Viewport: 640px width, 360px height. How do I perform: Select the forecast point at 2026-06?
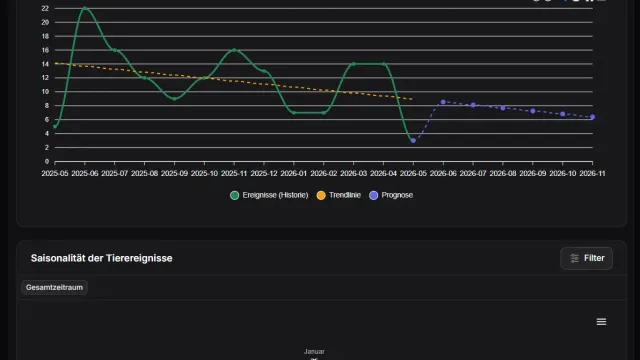[x=443, y=102]
